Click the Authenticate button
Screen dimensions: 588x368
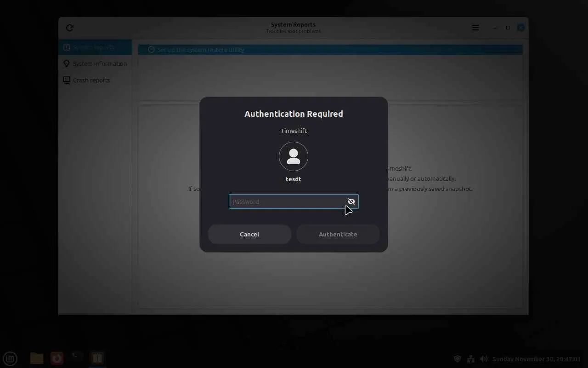coord(338,234)
